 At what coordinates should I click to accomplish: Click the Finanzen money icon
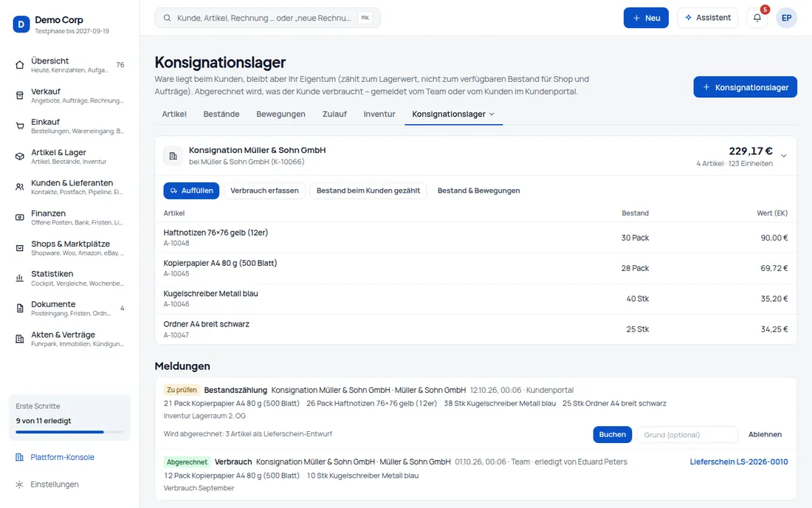click(20, 218)
